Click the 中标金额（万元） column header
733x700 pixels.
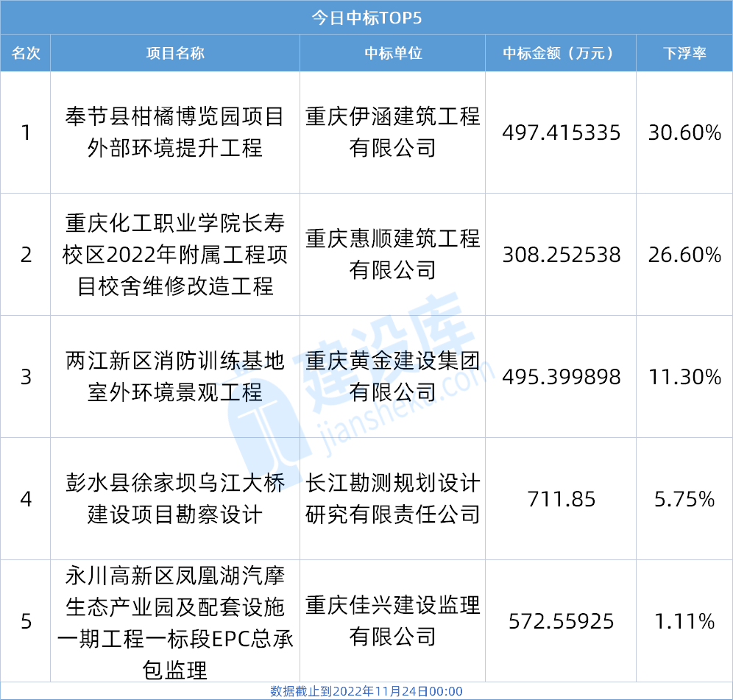pyautogui.click(x=561, y=54)
